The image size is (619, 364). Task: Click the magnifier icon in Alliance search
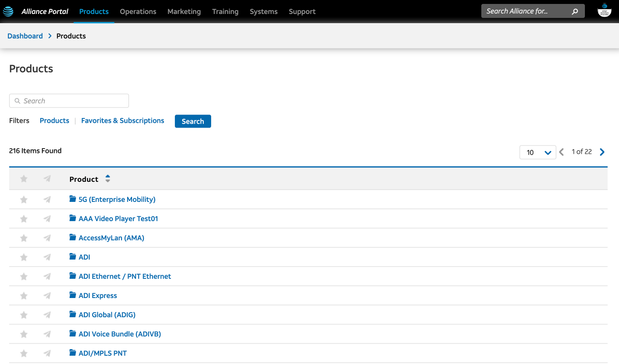[x=575, y=11]
